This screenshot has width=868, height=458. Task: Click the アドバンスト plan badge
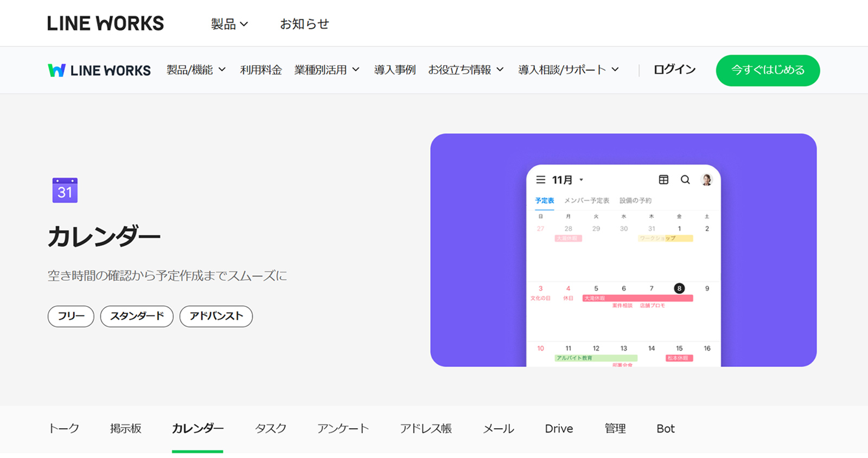(216, 317)
